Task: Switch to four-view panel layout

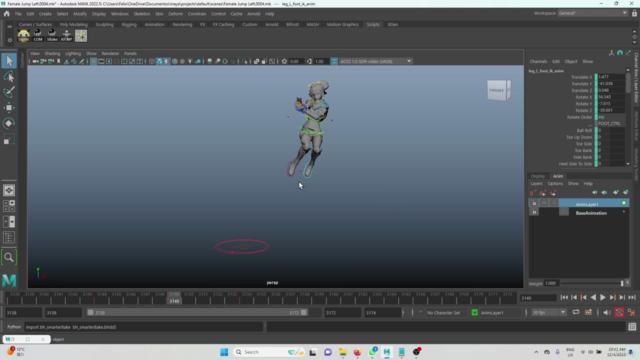Action: [9, 206]
